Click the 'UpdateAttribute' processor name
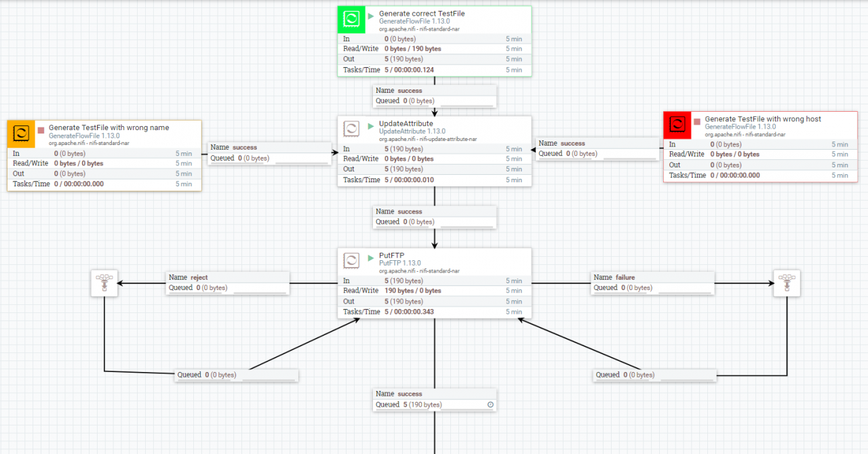Screen dimensions: 868x454 click(x=406, y=123)
